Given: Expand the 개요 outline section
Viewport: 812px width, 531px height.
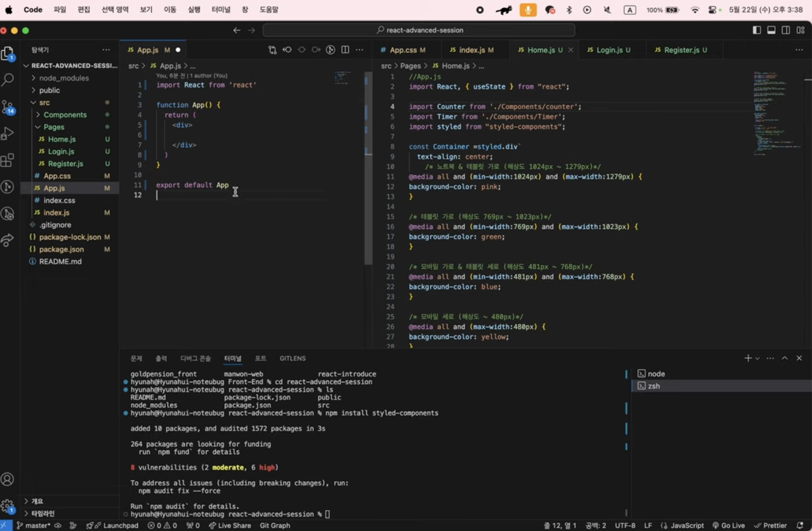Looking at the screenshot, I should (70, 501).
